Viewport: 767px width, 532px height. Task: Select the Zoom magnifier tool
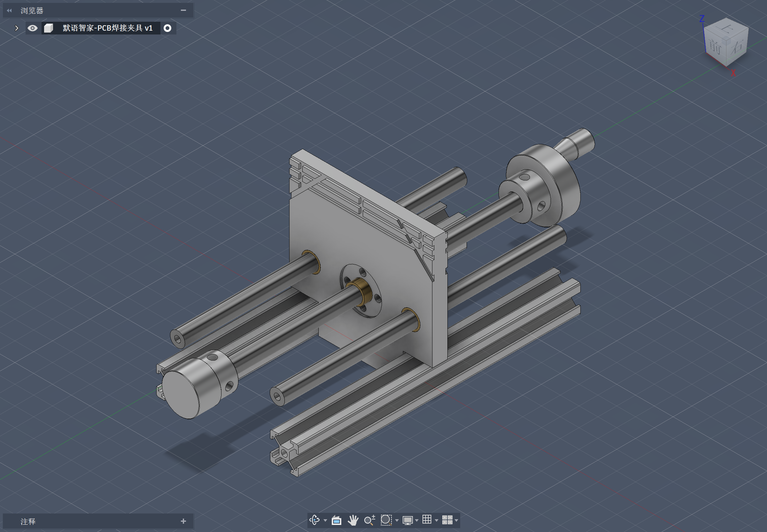pos(369,520)
